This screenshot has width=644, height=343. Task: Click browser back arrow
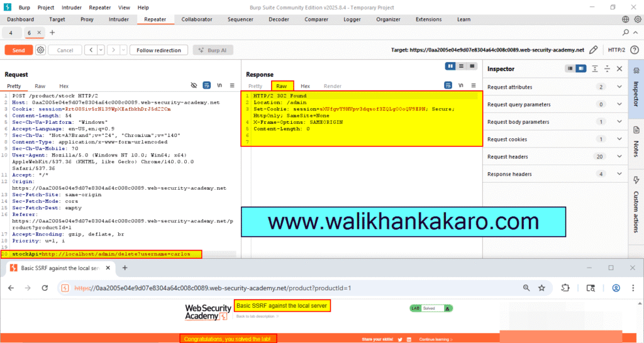tap(11, 288)
